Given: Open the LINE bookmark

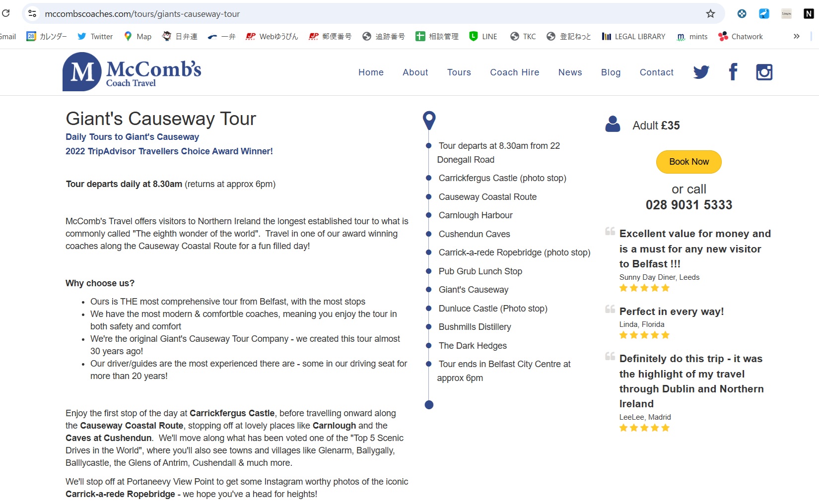Looking at the screenshot, I should pyautogui.click(x=483, y=36).
